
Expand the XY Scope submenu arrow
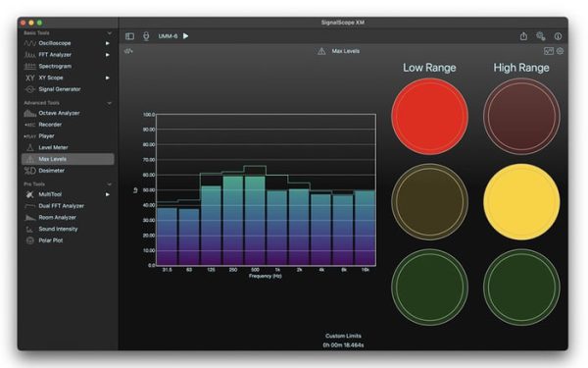[107, 78]
